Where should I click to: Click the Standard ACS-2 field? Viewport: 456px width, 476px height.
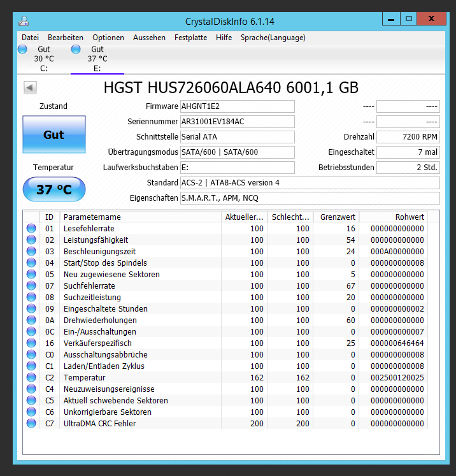click(310, 183)
